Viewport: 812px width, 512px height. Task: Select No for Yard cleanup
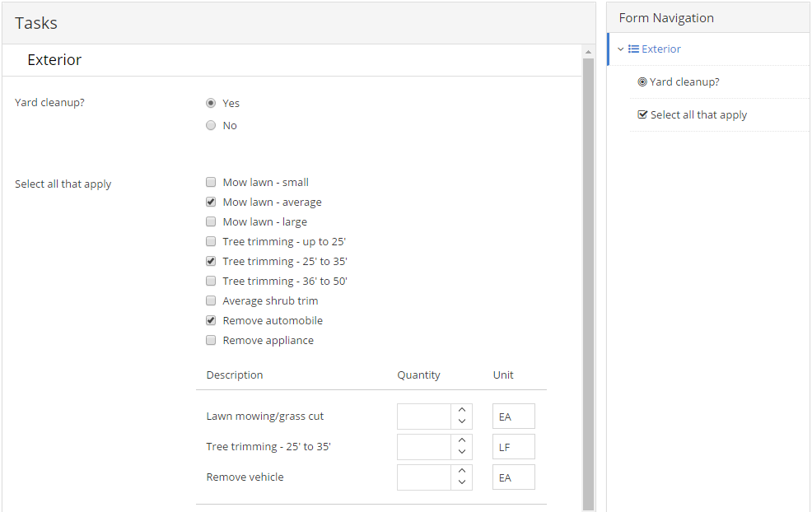(211, 125)
